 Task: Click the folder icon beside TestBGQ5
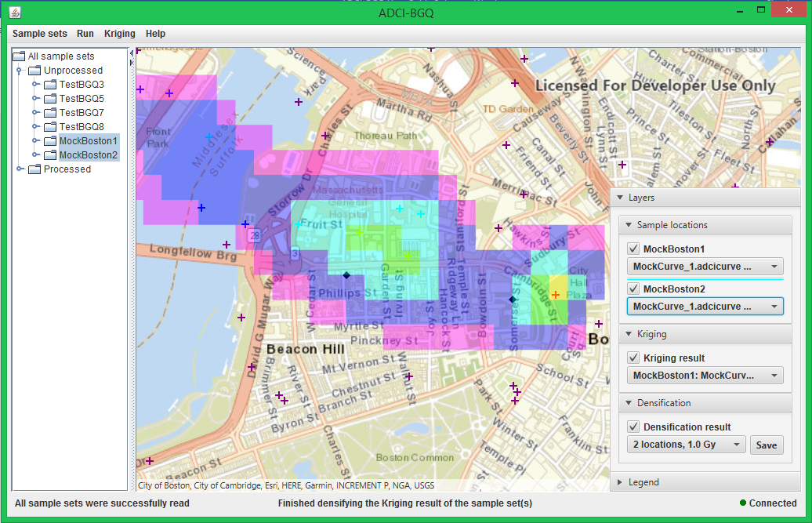pyautogui.click(x=50, y=98)
